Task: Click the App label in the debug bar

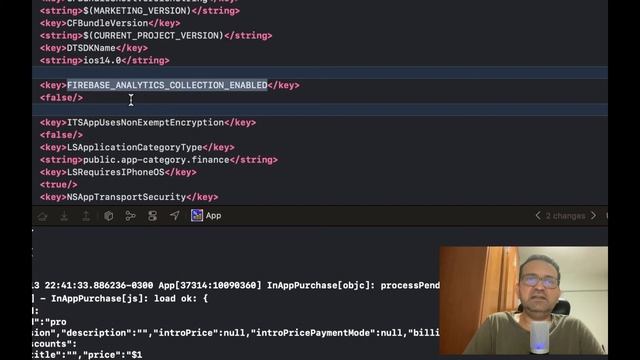Action: [213, 216]
